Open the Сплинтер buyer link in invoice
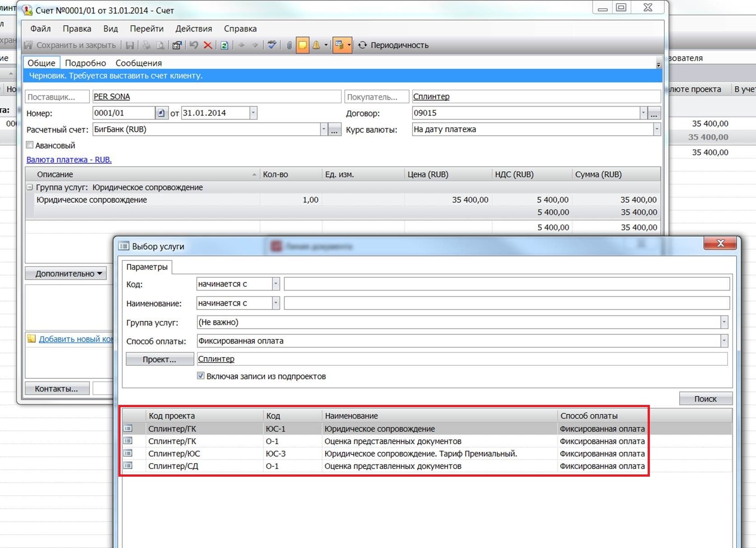The height and width of the screenshot is (548, 756). [431, 97]
